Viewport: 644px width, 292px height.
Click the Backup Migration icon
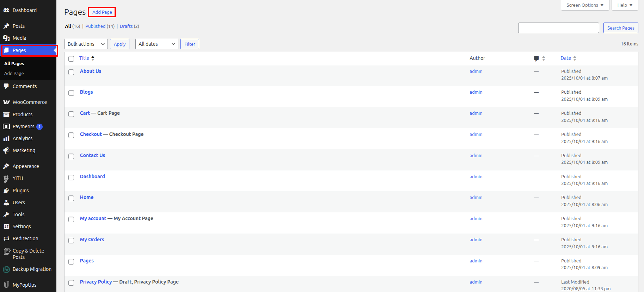(x=6, y=269)
